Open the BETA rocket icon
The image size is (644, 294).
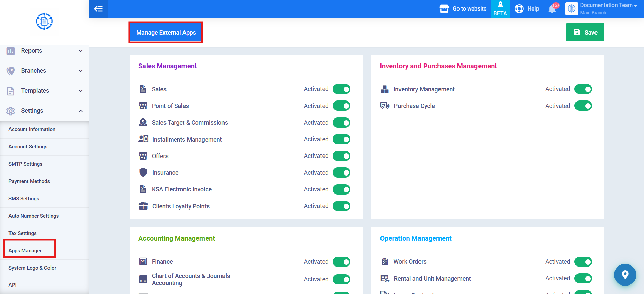click(500, 5)
